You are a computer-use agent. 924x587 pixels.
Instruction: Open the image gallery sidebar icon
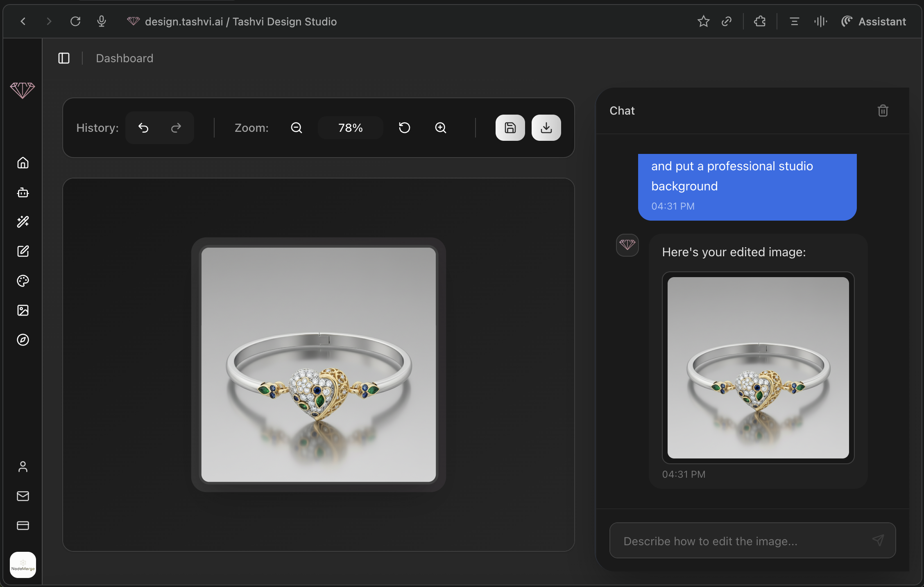click(23, 310)
